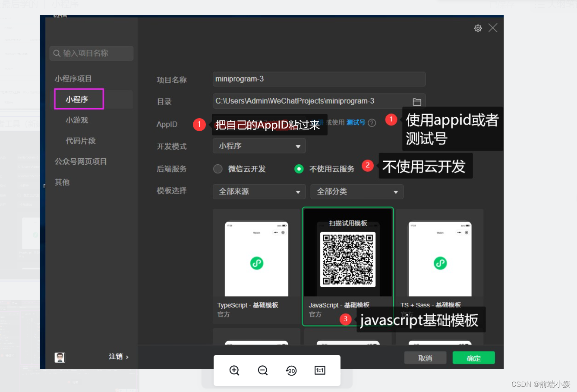The width and height of the screenshot is (577, 392).
Task: Click the 取消 cancel button
Action: coord(426,358)
